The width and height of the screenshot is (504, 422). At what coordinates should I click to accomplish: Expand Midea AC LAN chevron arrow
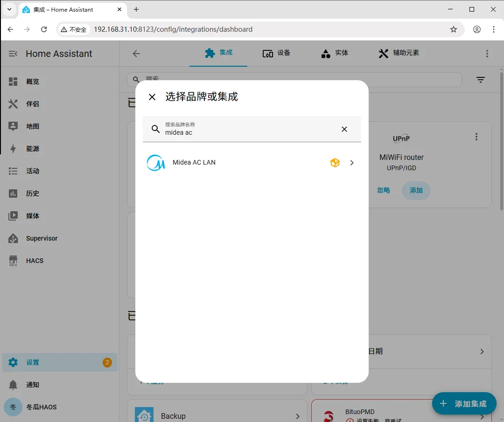tap(352, 163)
